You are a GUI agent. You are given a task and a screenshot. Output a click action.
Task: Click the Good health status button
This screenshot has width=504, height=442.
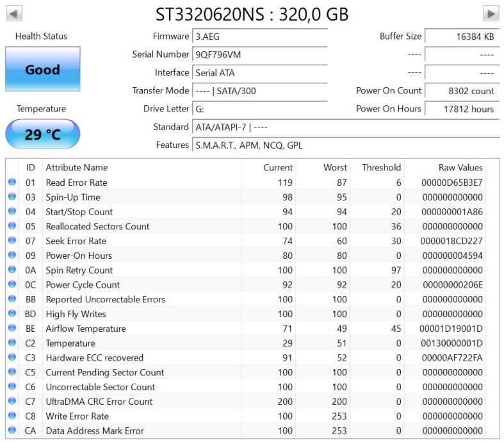[x=42, y=69]
